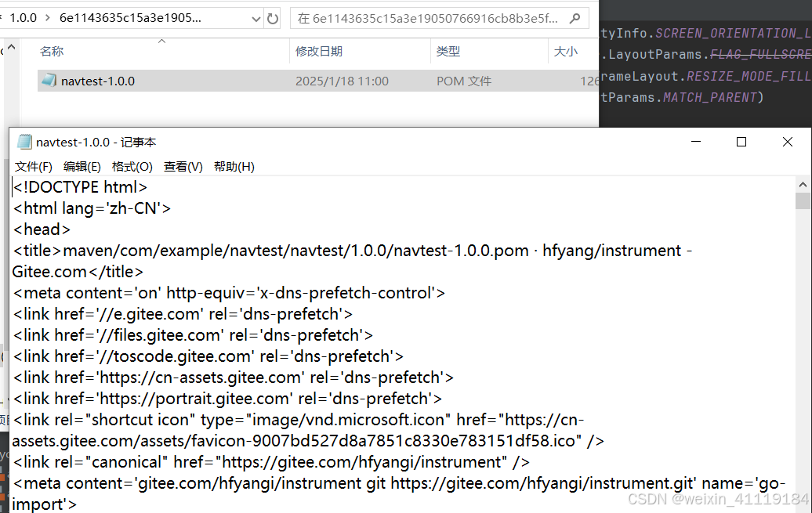Click the <head> line in Notepad

[42, 229]
